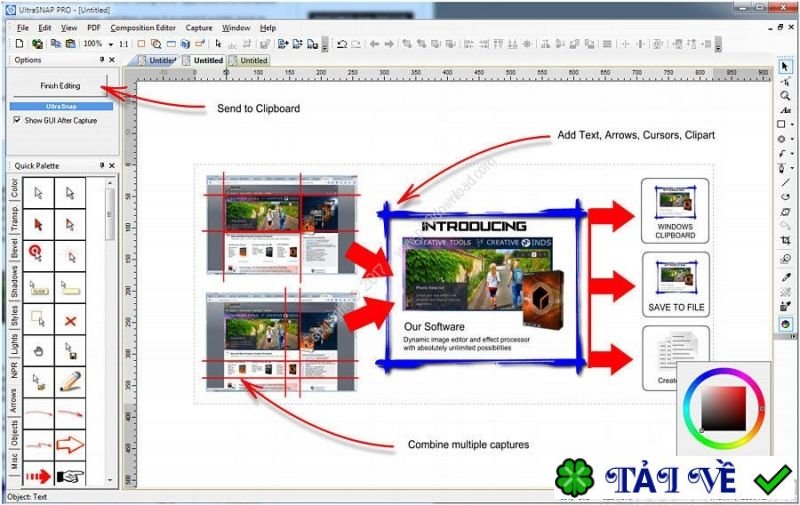800x505 pixels.
Task: Select the arrow pointer tool in right toolbar
Action: 785,67
